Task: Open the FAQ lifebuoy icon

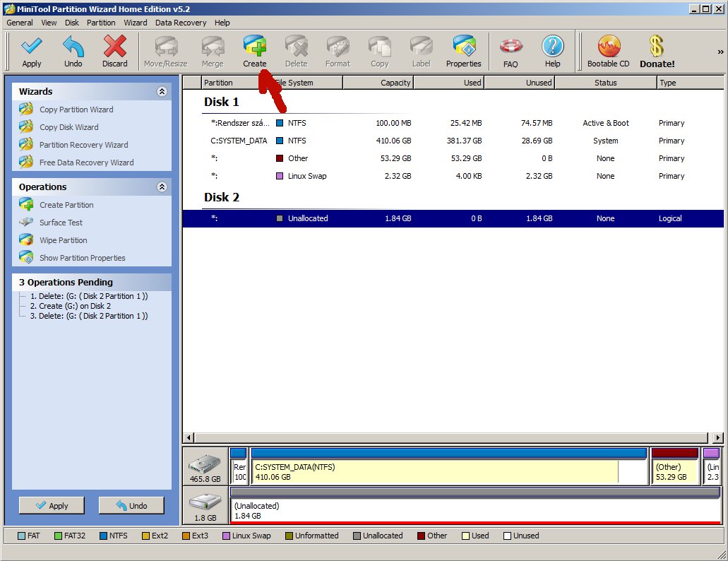Action: coord(511,47)
